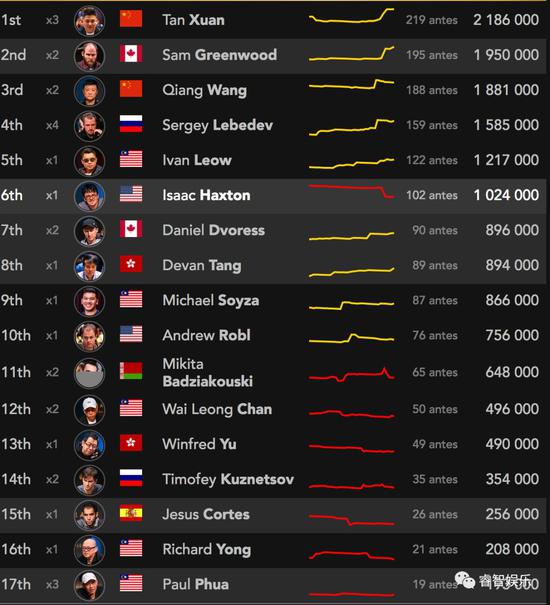Click the Canadian flag beside Sam Greenwood
Screen dimensions: 550x605
(131, 54)
